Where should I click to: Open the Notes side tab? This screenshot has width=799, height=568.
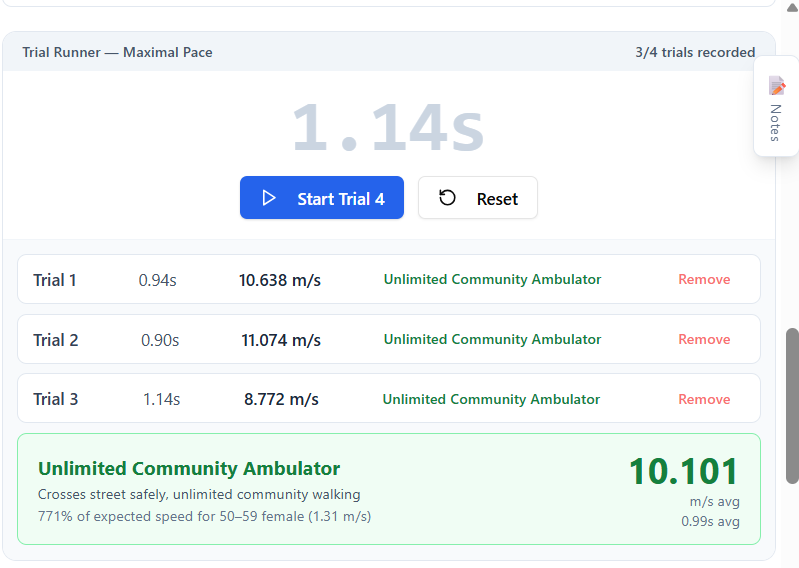(x=776, y=106)
